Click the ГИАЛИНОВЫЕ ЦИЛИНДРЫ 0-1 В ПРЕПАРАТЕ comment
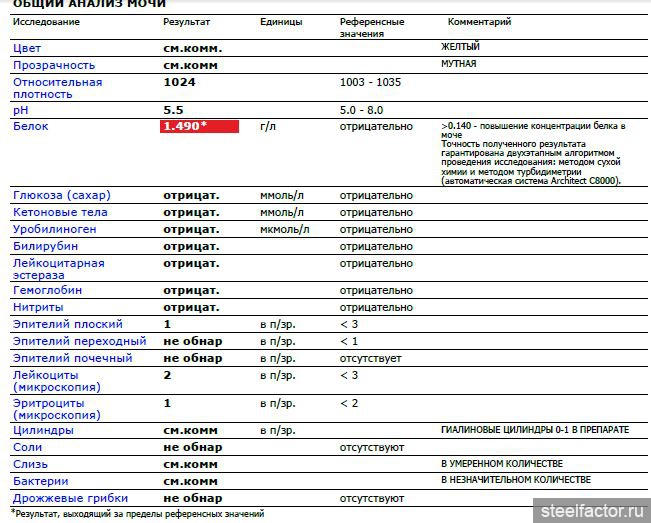Screen dimensions: 651x523 point(535,430)
